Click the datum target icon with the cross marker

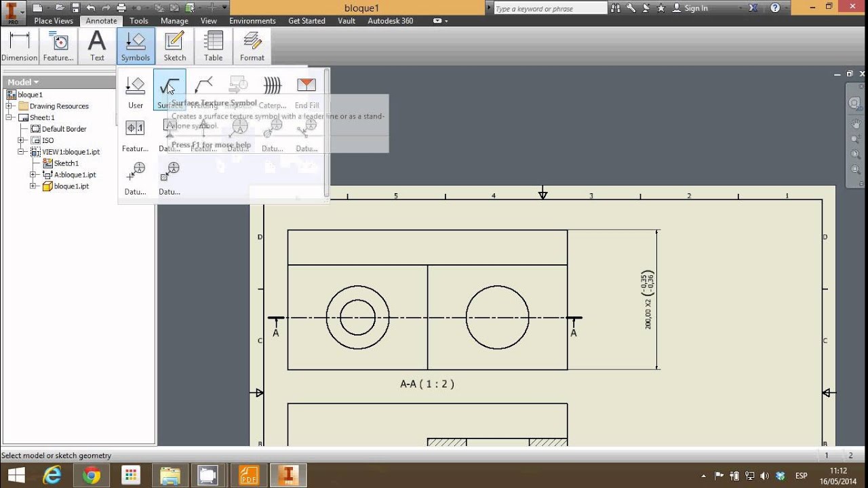click(136, 177)
